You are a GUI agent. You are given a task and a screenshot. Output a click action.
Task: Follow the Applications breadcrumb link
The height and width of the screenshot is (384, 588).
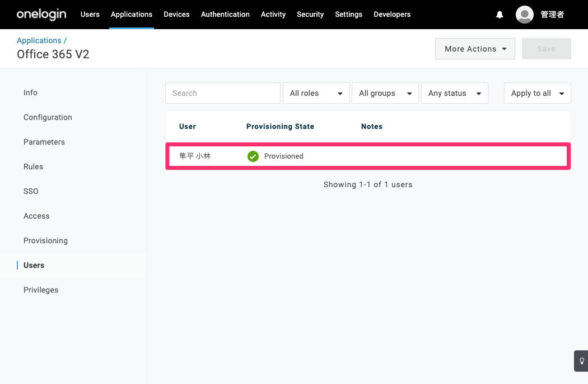[39, 40]
